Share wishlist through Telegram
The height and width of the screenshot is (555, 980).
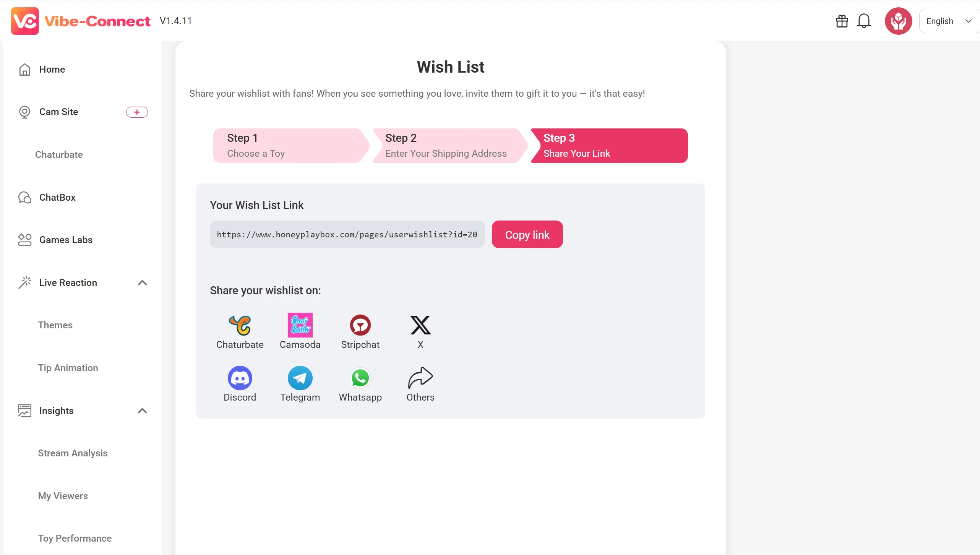(x=300, y=378)
